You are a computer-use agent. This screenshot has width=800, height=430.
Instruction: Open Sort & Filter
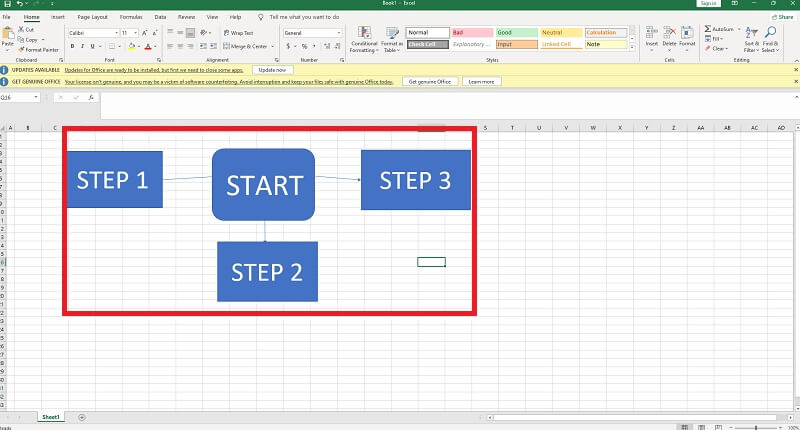pyautogui.click(x=752, y=40)
